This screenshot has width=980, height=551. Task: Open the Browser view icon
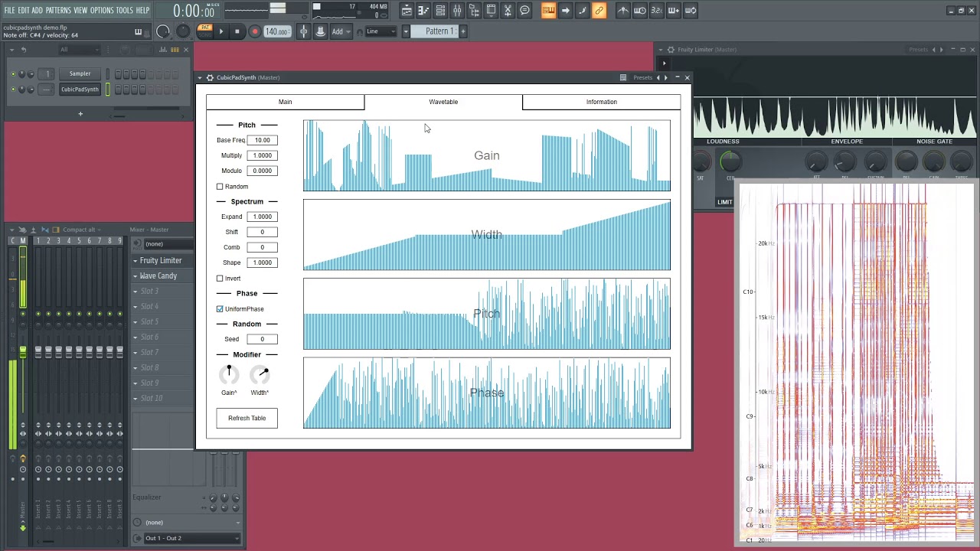coord(474,11)
